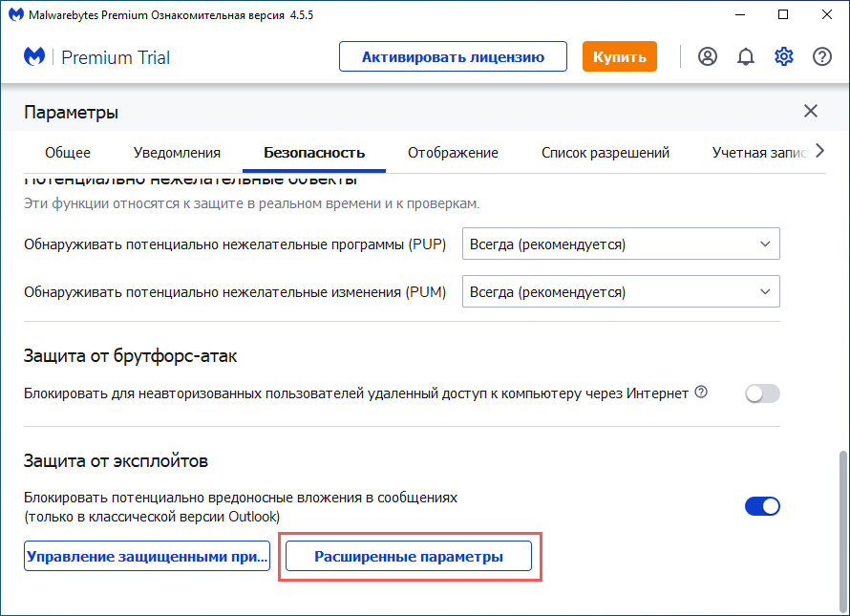Click the brute force protection info icon
Viewport: 850px width, 616px height.
coord(701,393)
